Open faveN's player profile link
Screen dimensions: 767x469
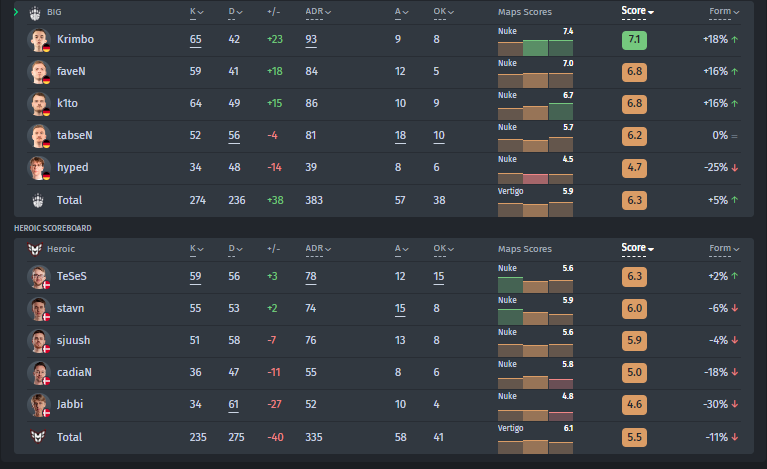tap(71, 71)
